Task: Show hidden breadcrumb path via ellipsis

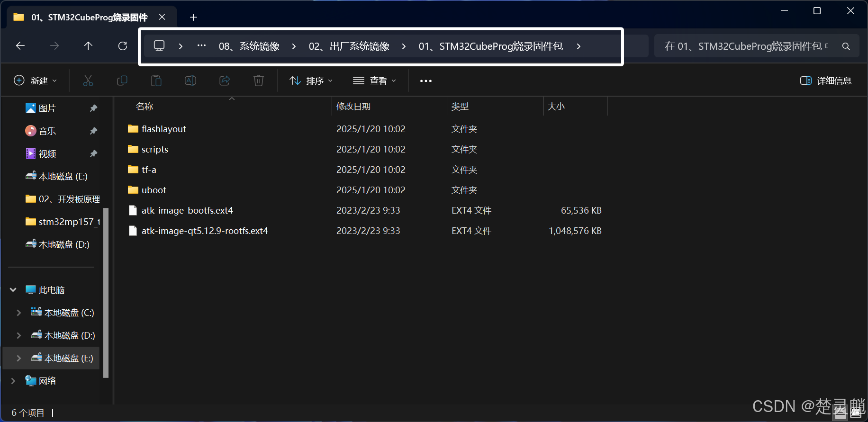Action: click(x=201, y=46)
